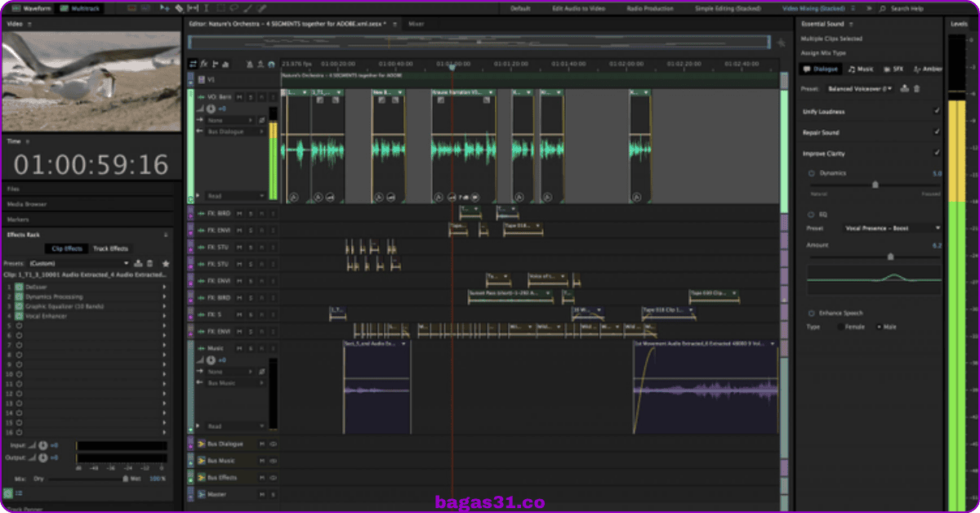Select the Dialogue mix type tab
The height and width of the screenshot is (513, 980).
click(822, 69)
